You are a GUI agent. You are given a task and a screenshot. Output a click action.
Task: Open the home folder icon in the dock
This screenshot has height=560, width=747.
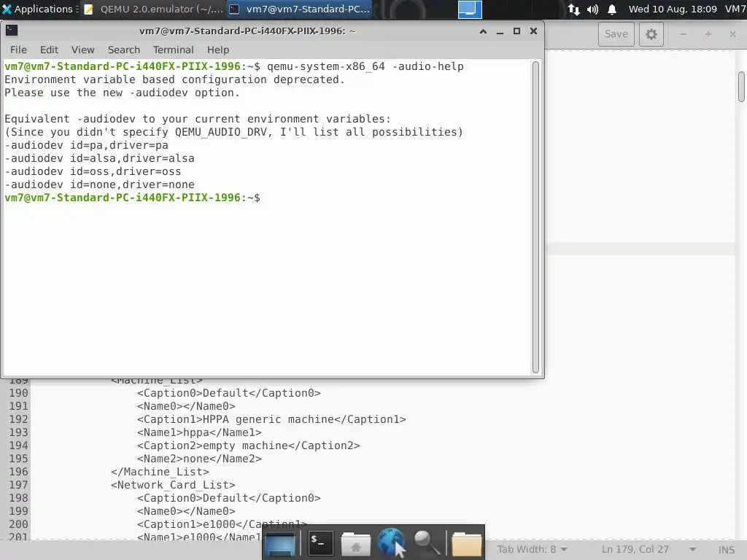click(x=355, y=543)
